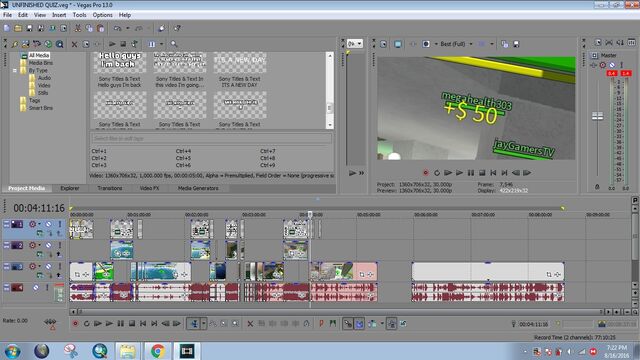Toggle loop playback in timeline transport
The width and height of the screenshot is (640, 360).
(87, 324)
